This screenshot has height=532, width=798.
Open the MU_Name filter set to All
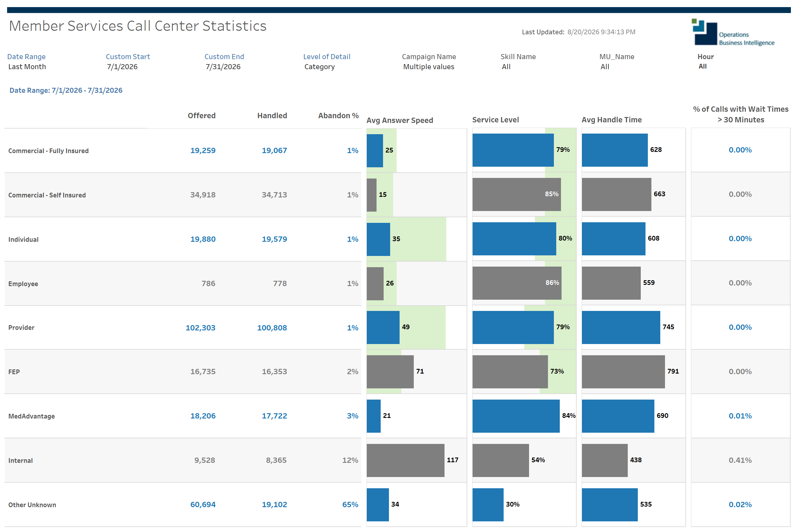[x=605, y=67]
